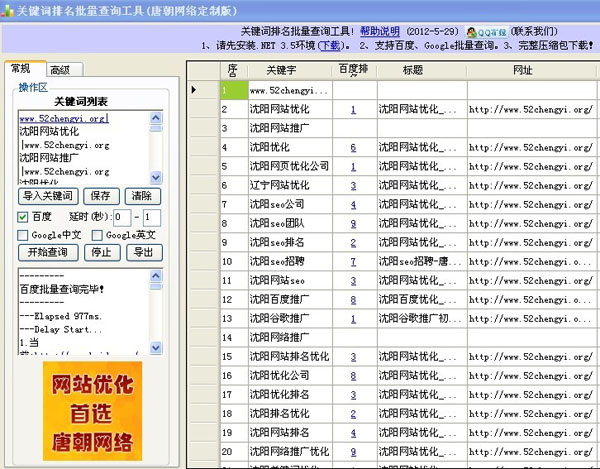Select the keyword cell 沈阳排名优化
The width and height of the screenshot is (600, 469).
click(290, 414)
